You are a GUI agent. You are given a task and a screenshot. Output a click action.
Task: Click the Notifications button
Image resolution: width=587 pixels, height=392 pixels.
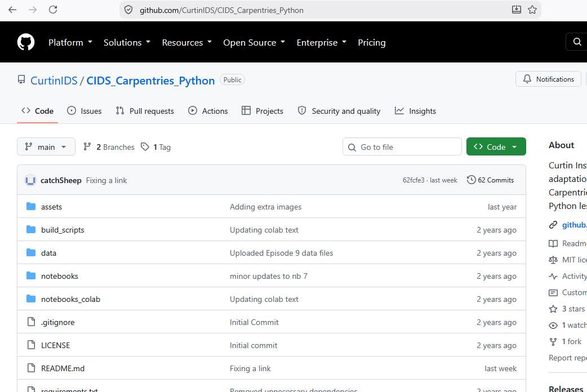click(x=548, y=79)
